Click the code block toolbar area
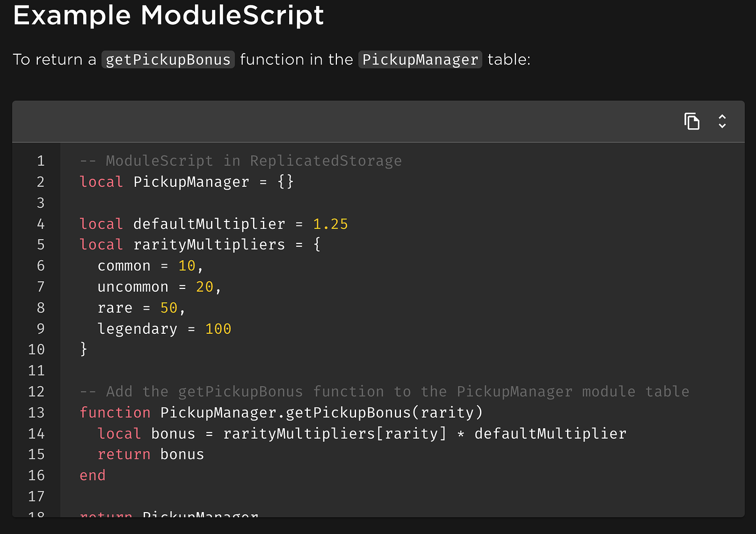 (378, 121)
